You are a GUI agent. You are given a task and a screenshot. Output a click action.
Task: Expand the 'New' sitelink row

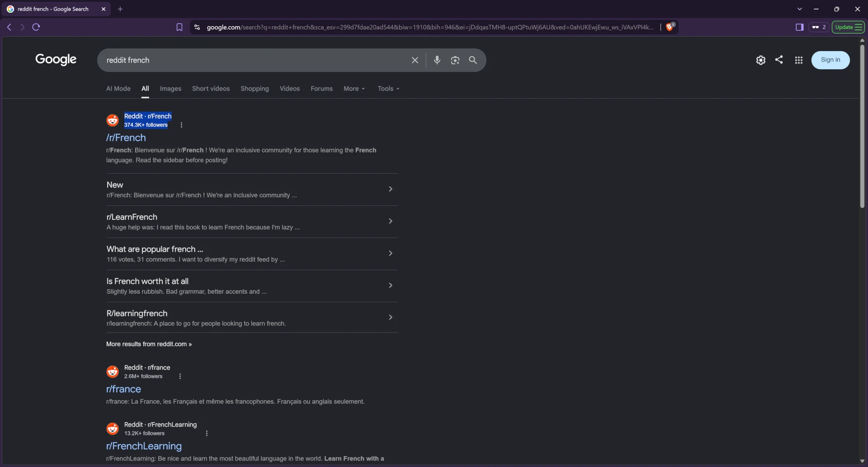pyautogui.click(x=252, y=190)
